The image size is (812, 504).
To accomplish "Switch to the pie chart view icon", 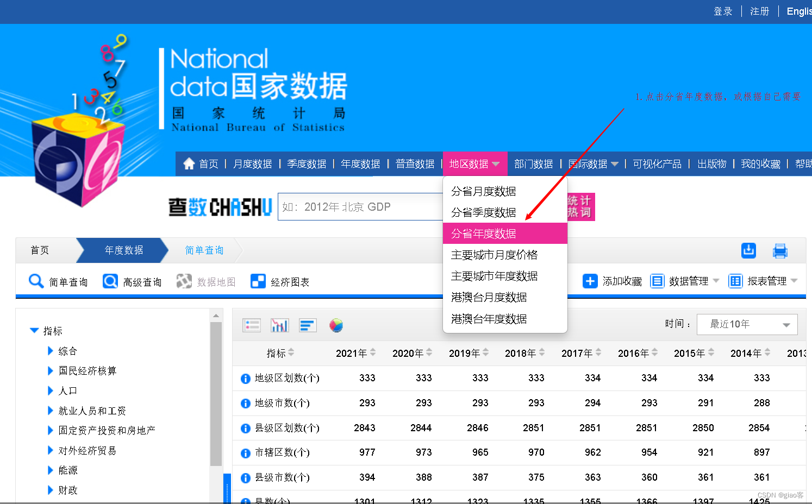I will tap(336, 325).
